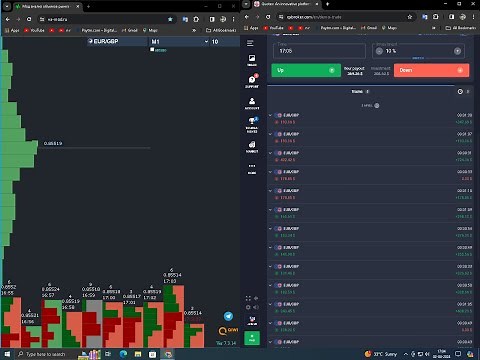480x360 pixels.
Task: Expand the EUR/GBP trade row with 402.42 $
Action: [370, 156]
